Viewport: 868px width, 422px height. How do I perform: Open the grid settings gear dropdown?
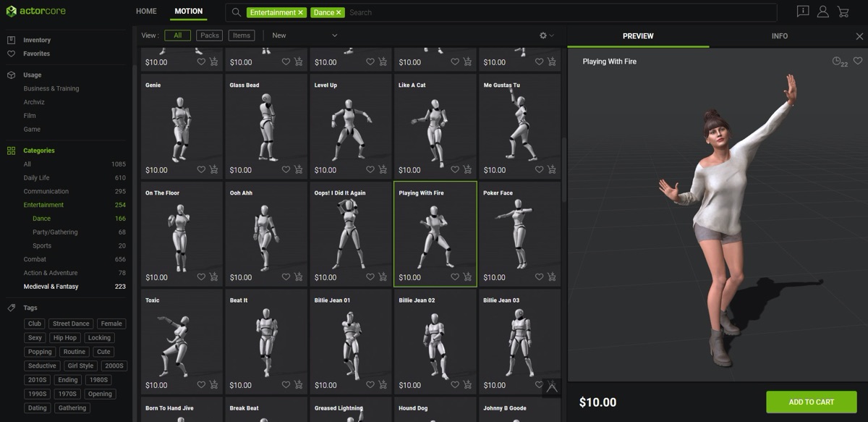coord(547,35)
